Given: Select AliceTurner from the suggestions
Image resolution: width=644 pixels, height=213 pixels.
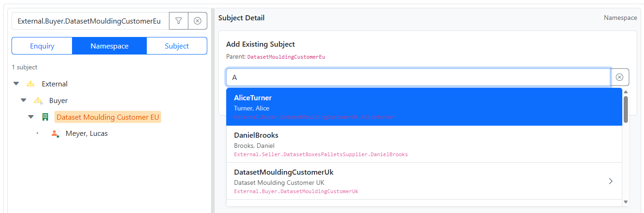Looking at the screenshot, I should (x=424, y=107).
